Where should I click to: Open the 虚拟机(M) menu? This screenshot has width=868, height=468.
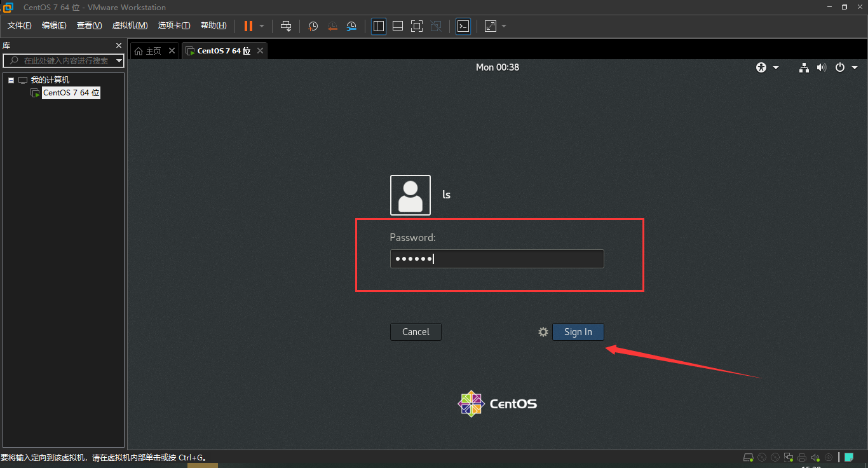coord(130,25)
